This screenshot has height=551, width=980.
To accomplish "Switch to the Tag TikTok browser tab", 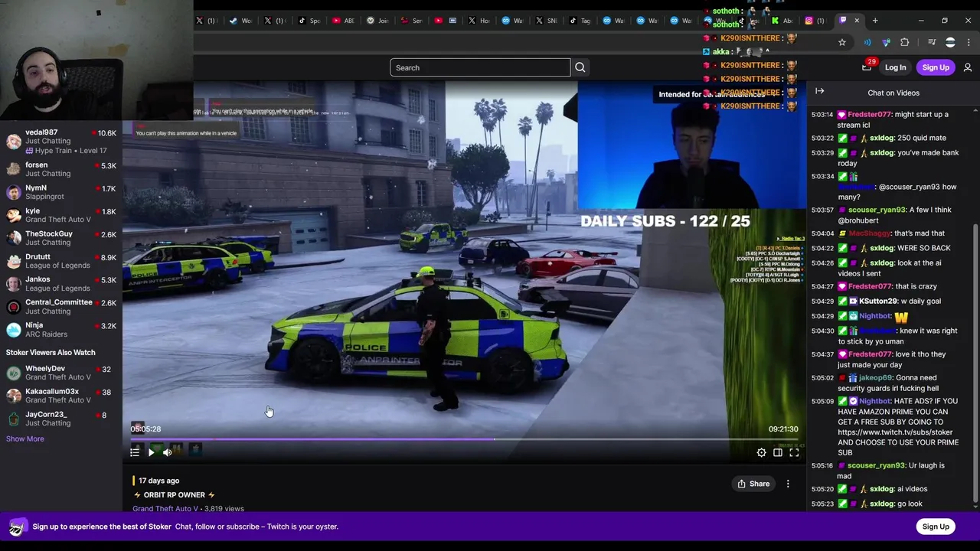I will (x=580, y=21).
